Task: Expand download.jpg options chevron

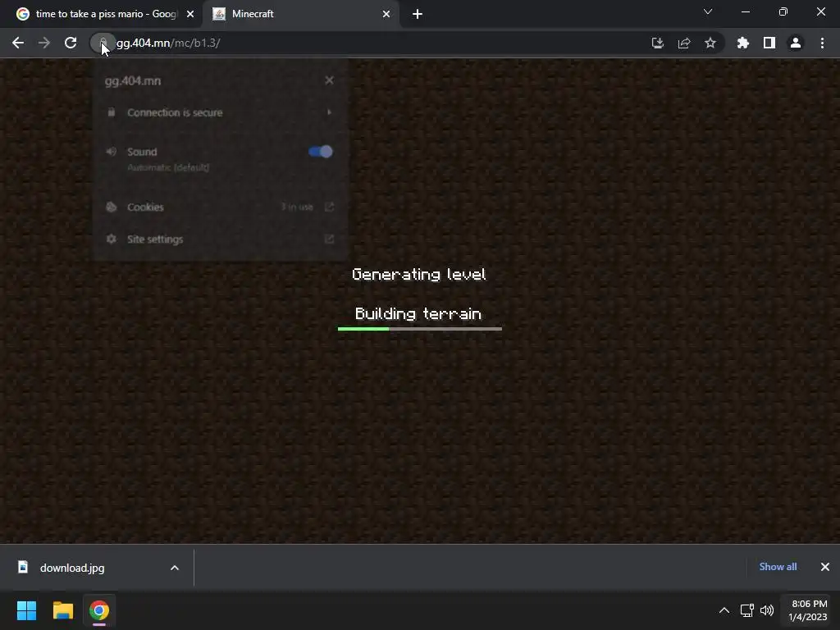Action: pos(175,568)
